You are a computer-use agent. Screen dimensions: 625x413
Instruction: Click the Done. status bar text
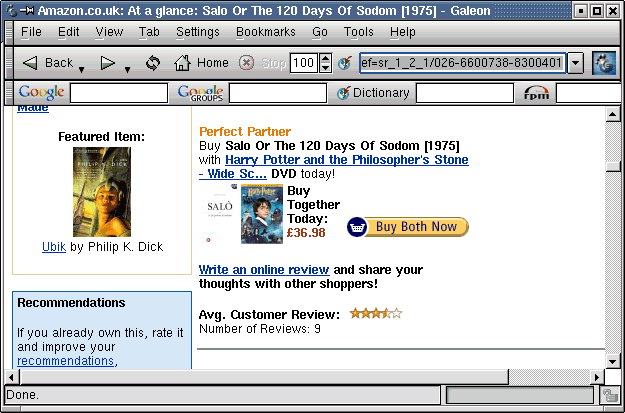click(x=23, y=395)
